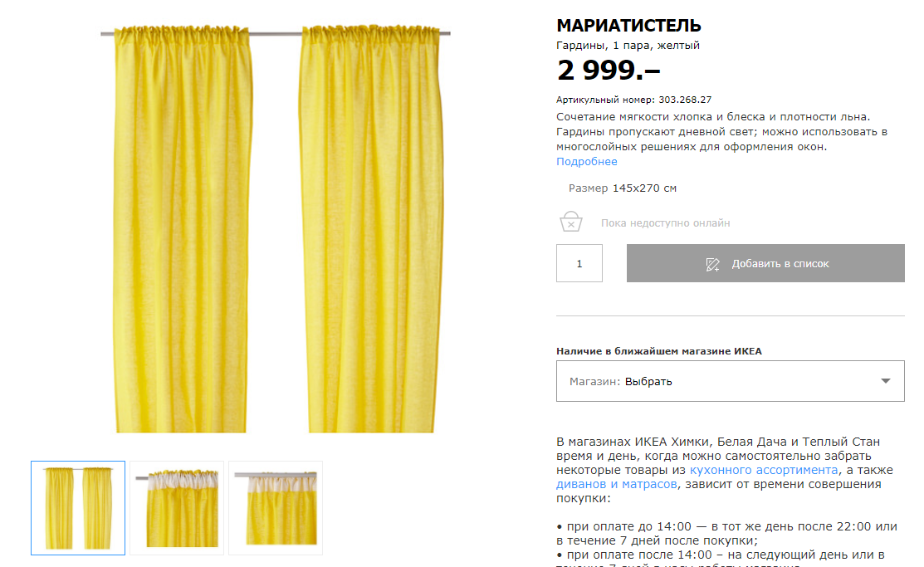Select the second thumbnail showing the gathered top

point(177,508)
